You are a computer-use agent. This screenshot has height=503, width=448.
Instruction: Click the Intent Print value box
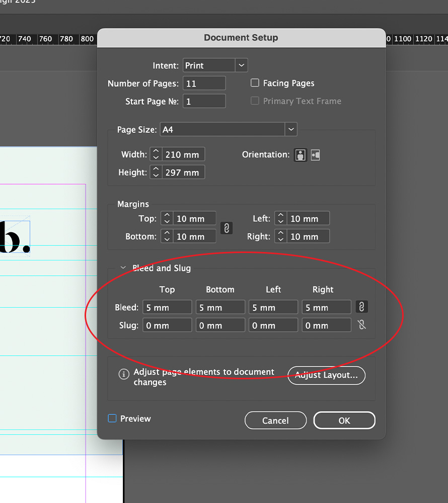[x=209, y=65]
